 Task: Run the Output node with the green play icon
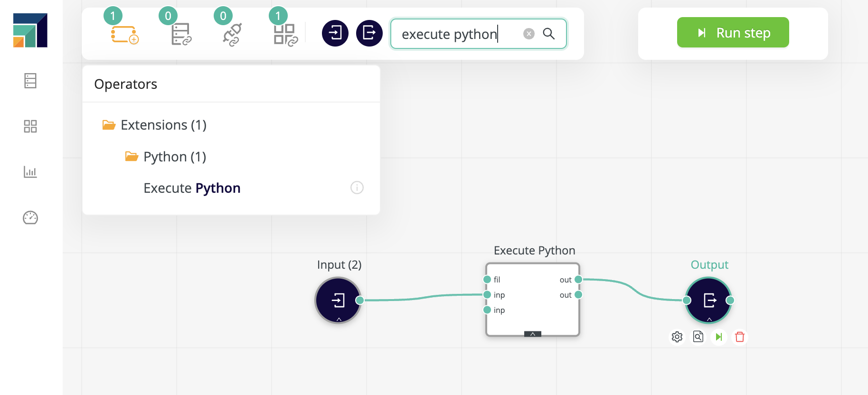(x=719, y=337)
